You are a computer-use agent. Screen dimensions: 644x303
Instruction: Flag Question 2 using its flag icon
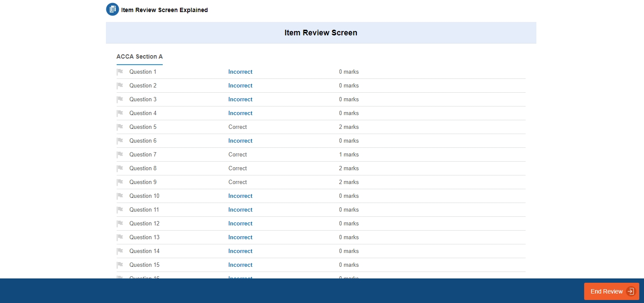click(120, 86)
